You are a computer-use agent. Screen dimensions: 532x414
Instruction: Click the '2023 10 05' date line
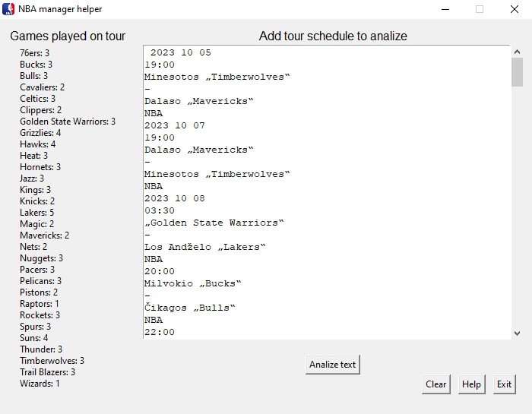pos(181,52)
